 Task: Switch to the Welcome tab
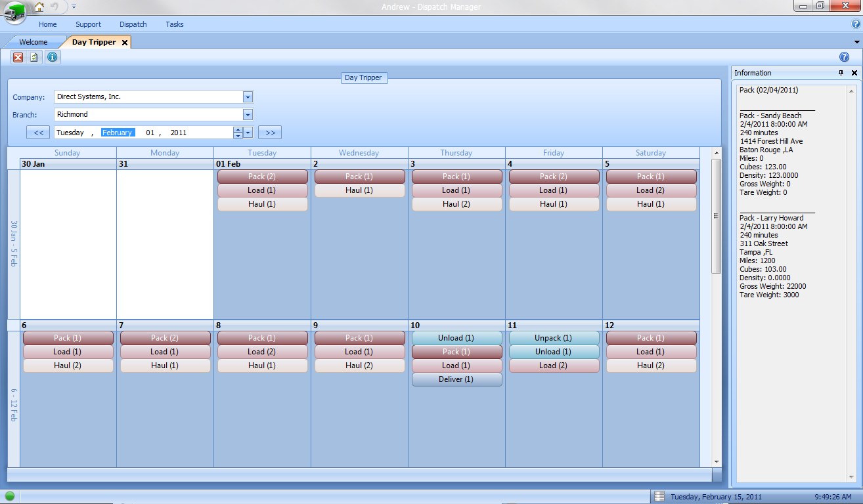(33, 42)
